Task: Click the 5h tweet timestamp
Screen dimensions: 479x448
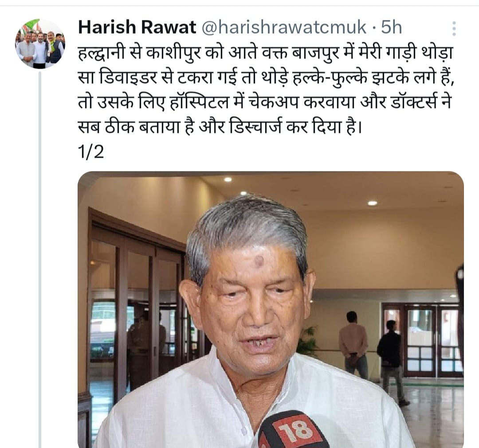Action: click(x=391, y=27)
